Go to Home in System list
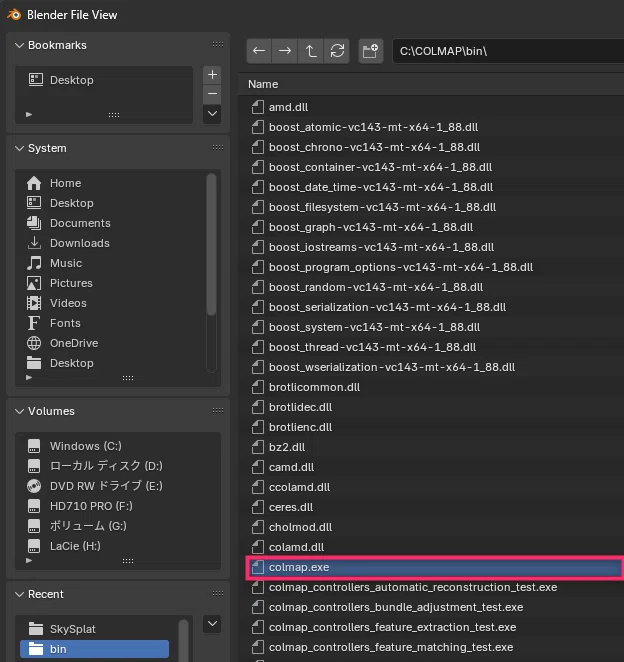This screenshot has height=662, width=624. coord(114,183)
